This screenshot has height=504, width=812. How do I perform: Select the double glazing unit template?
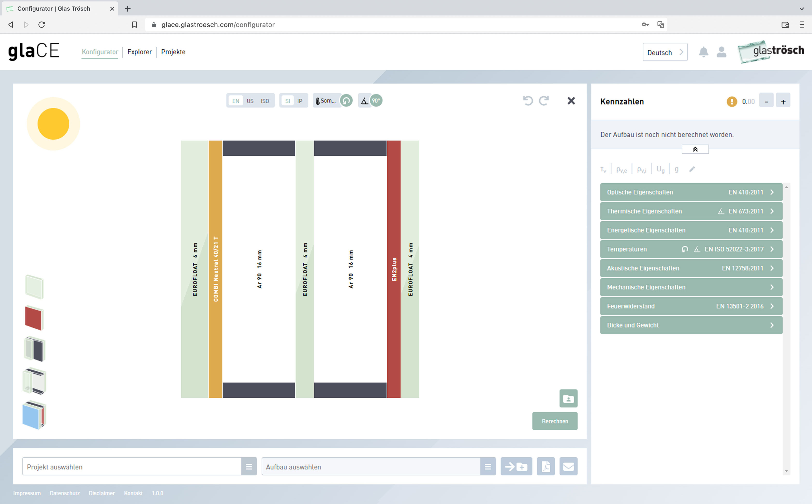[34, 381]
